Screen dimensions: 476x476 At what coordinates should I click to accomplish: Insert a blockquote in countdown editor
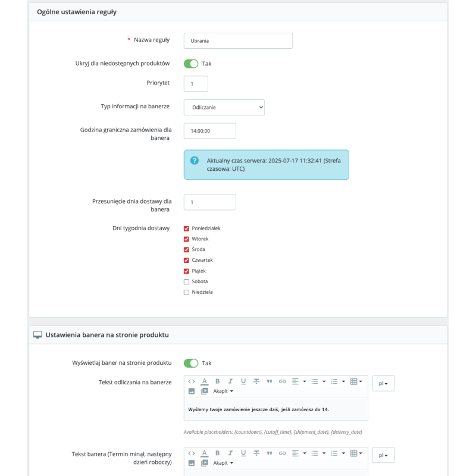pyautogui.click(x=270, y=381)
